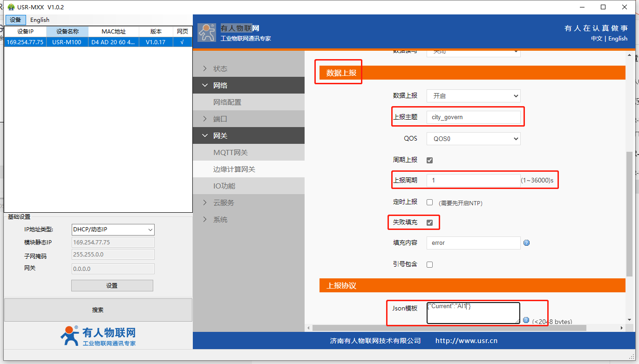This screenshot has width=639, height=364.
Task: Click the 版本 column header
Action: pyautogui.click(x=156, y=32)
